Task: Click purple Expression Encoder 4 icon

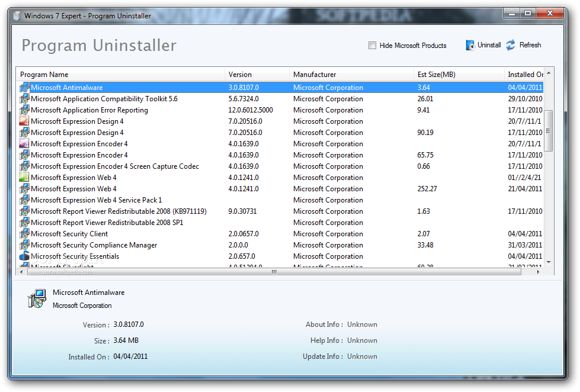Action: (24, 144)
